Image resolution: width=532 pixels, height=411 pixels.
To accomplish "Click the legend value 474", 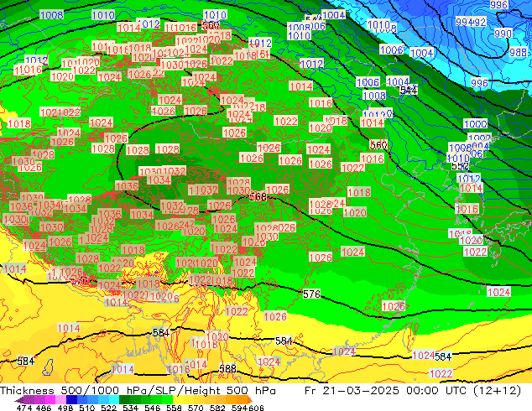I will click(x=24, y=408).
